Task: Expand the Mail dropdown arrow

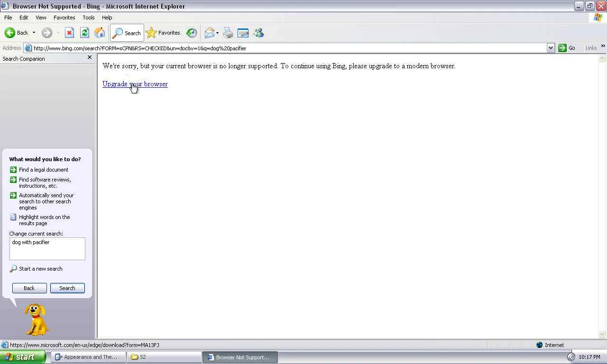Action: [217, 33]
